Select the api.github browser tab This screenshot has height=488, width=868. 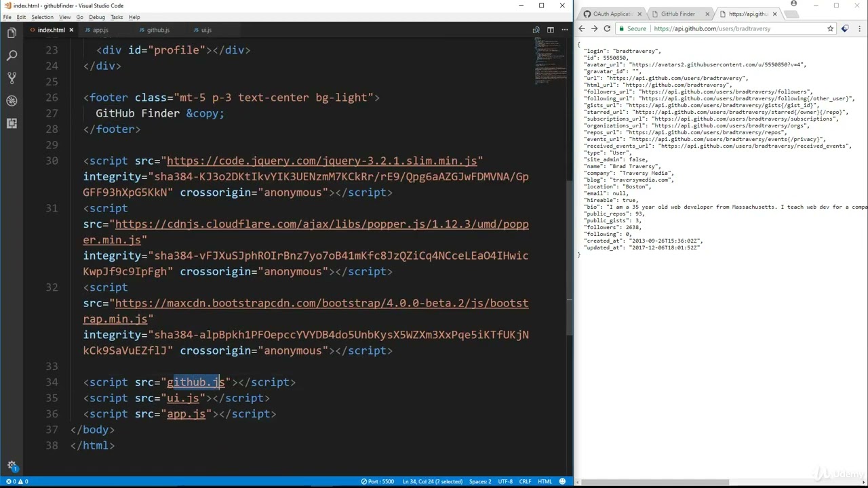748,14
